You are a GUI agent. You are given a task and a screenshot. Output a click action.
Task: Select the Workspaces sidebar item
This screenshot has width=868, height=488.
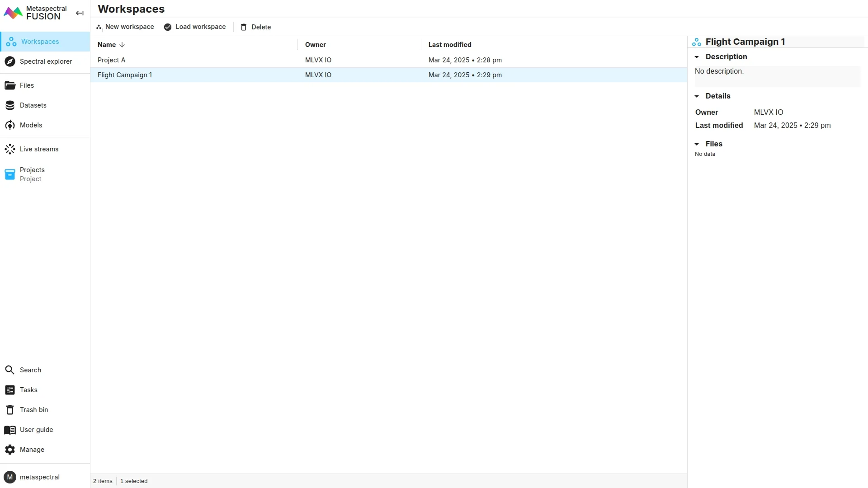[40, 42]
